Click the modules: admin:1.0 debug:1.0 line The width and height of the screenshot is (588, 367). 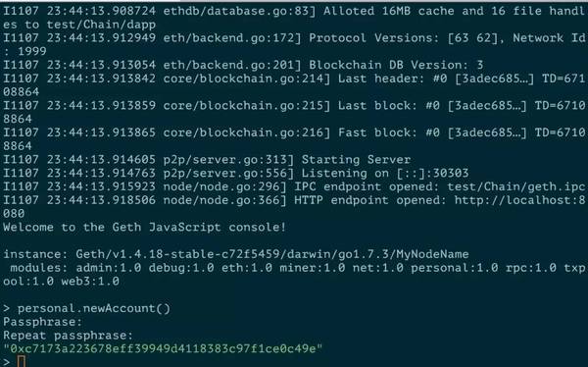click(297, 268)
